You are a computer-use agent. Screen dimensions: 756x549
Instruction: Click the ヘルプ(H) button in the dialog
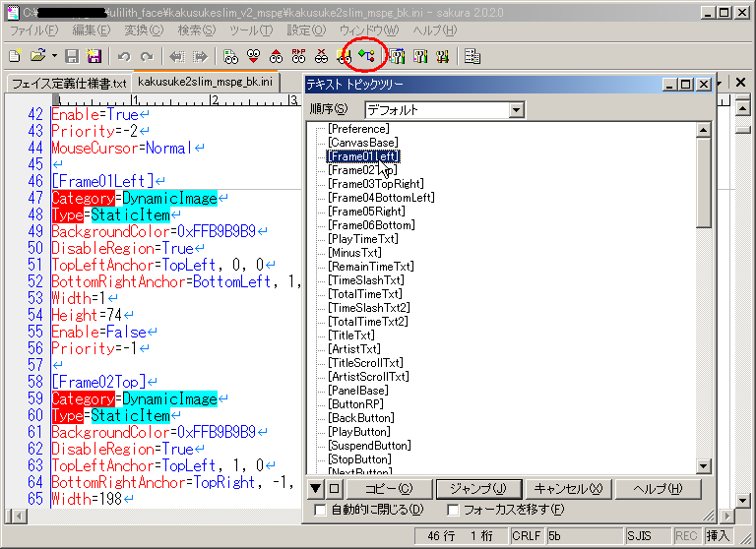coord(659,489)
